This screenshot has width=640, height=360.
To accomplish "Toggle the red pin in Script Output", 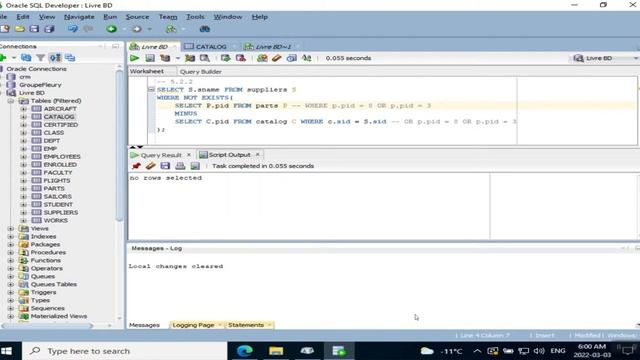I will [136, 166].
